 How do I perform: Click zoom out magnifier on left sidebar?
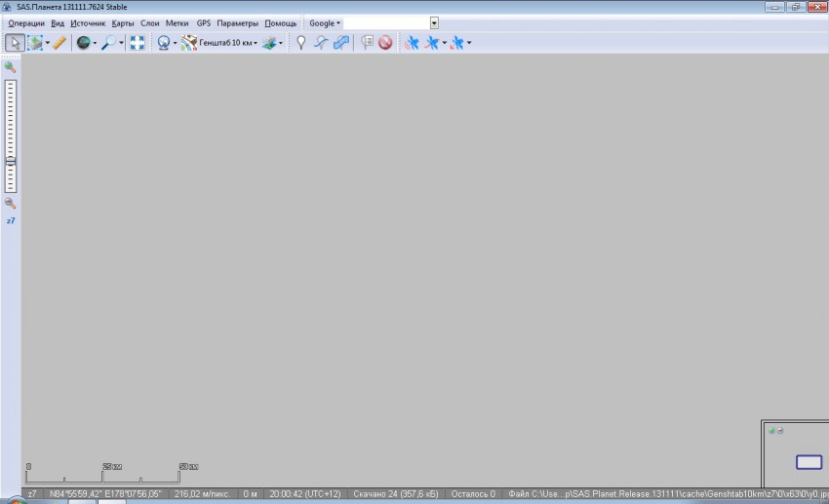coord(10,204)
